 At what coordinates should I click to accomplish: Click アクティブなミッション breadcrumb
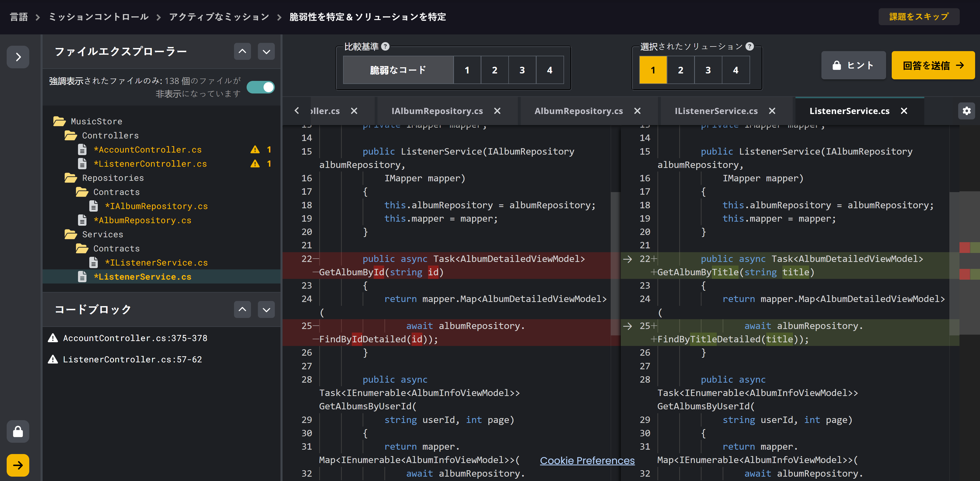(x=219, y=17)
